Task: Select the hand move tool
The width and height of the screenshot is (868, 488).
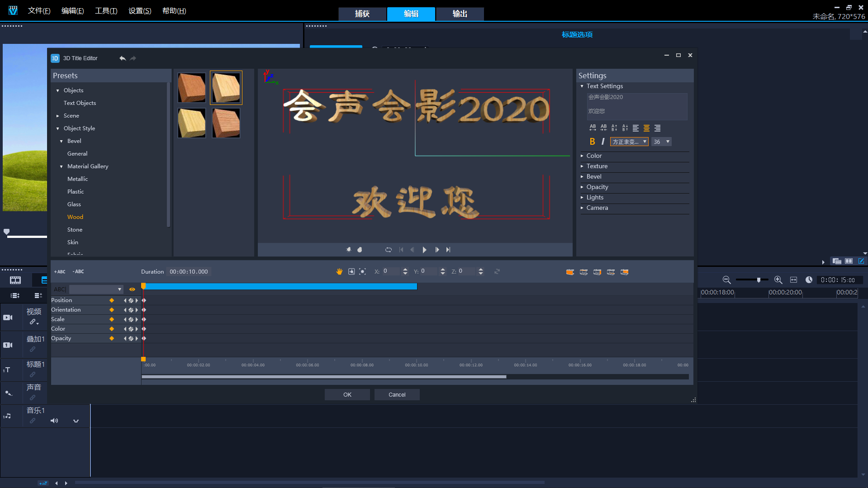Action: point(339,271)
